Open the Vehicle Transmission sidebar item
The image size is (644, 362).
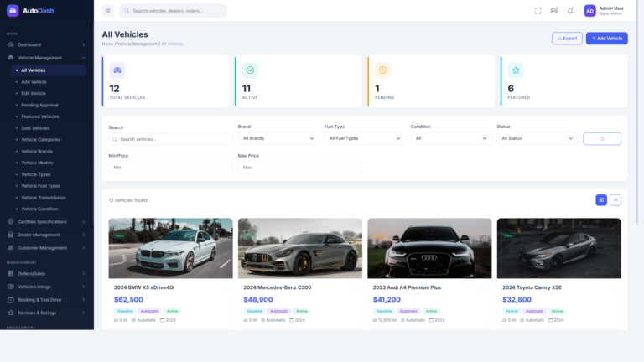[49, 198]
